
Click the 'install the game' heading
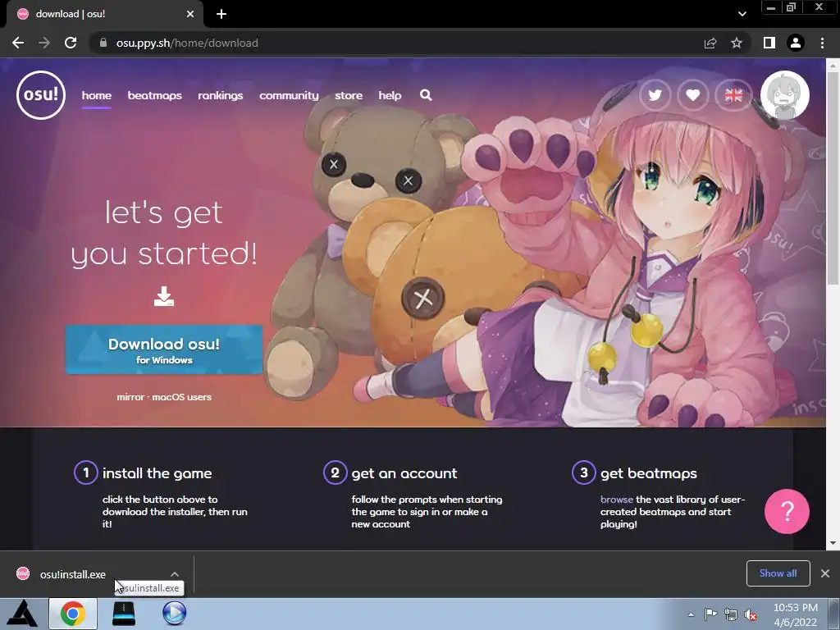point(157,473)
